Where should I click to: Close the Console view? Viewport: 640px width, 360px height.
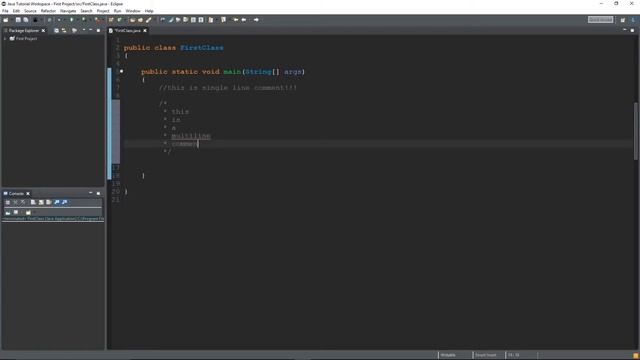(x=28, y=193)
